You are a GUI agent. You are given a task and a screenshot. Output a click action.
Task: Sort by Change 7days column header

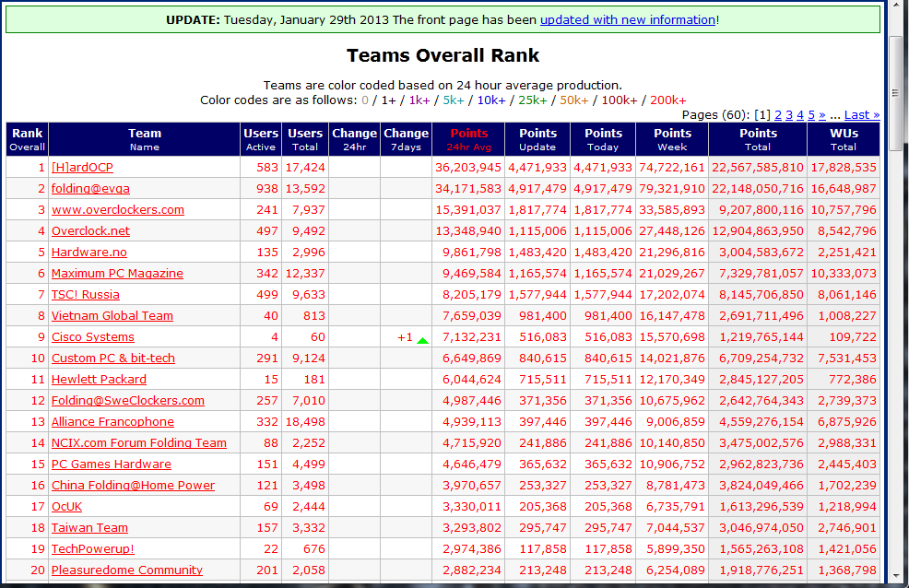(406, 139)
